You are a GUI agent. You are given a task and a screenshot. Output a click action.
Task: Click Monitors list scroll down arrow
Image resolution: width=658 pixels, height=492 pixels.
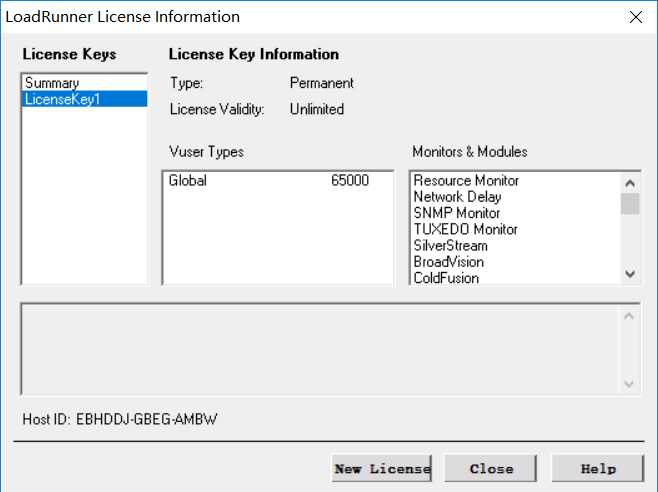point(629,274)
